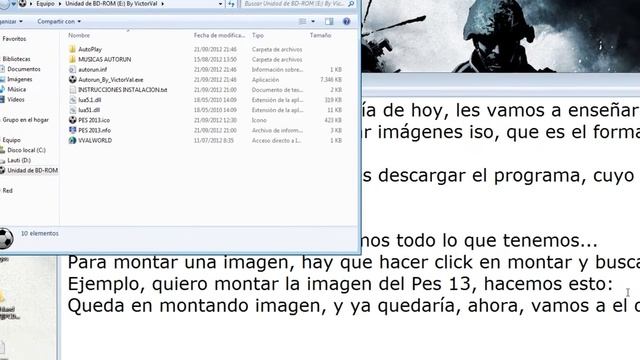
Task: Sort by Fecha de modifica... column header
Action: pyautogui.click(x=219, y=36)
